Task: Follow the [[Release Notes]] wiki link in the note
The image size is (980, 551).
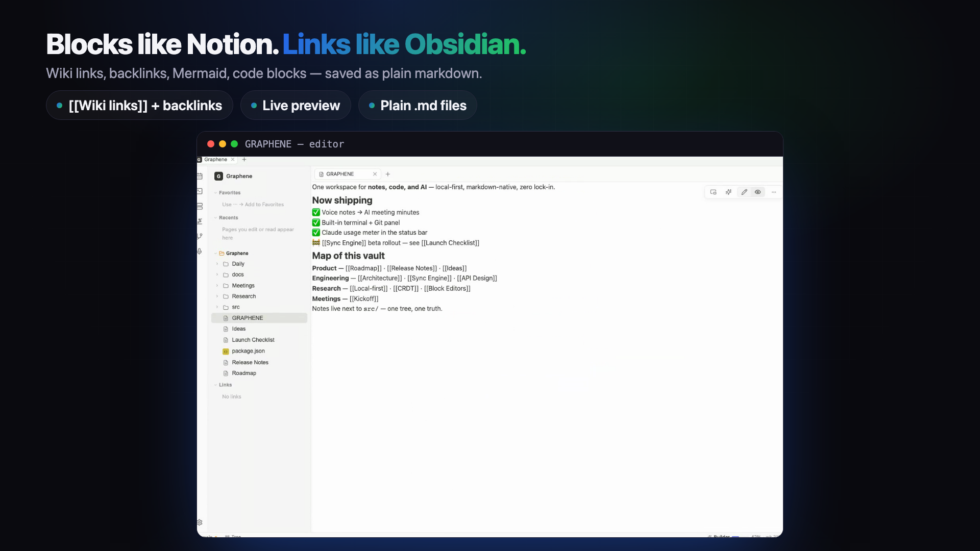Action: coord(412,268)
